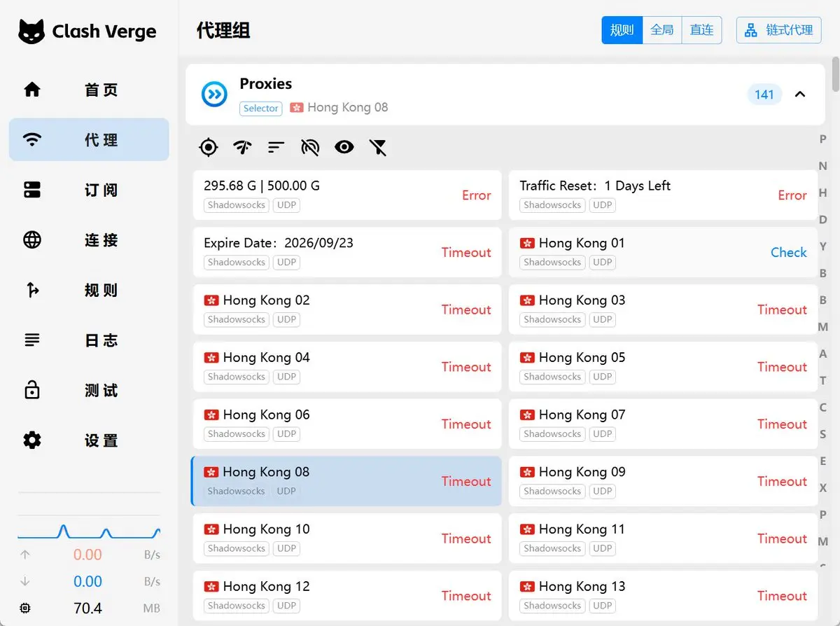Jump to letter H in side index
Screen dimensions: 840x626
(x=823, y=193)
